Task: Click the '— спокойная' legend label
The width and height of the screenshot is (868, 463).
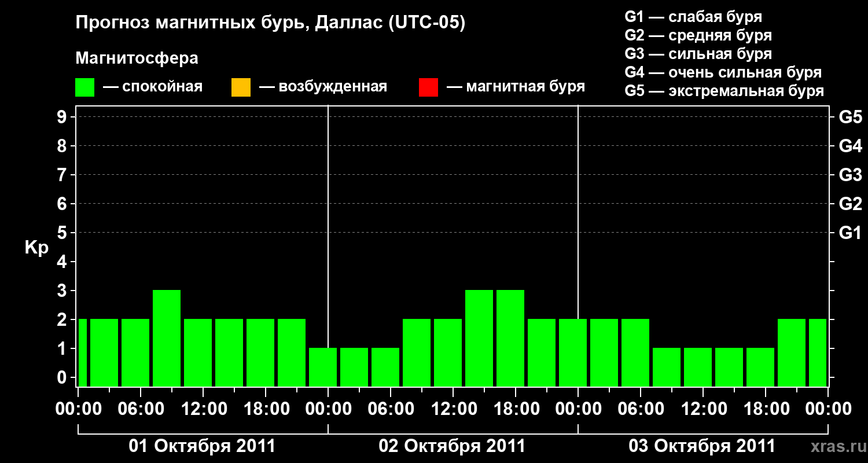Action: [153, 87]
